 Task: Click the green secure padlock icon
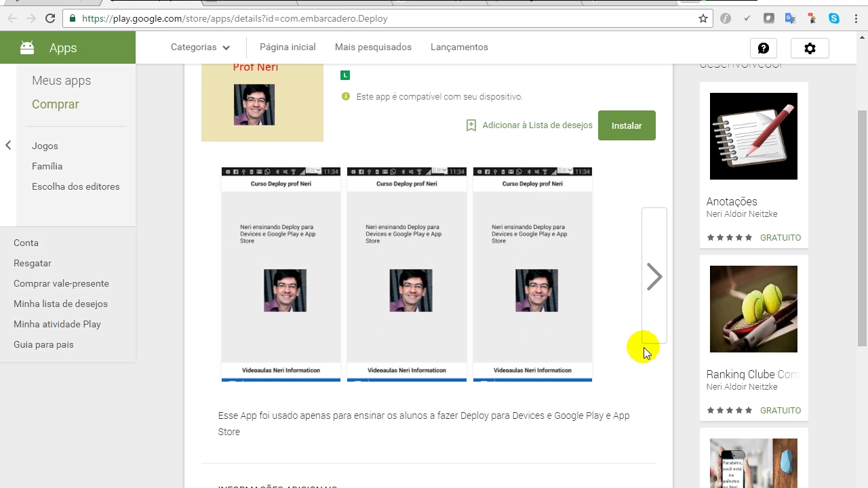(x=73, y=18)
